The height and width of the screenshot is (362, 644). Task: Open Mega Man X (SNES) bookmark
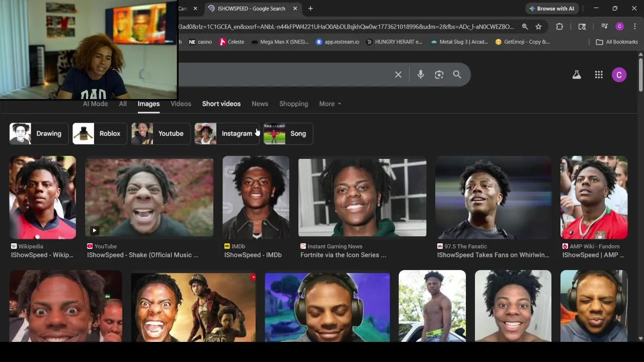pyautogui.click(x=280, y=42)
